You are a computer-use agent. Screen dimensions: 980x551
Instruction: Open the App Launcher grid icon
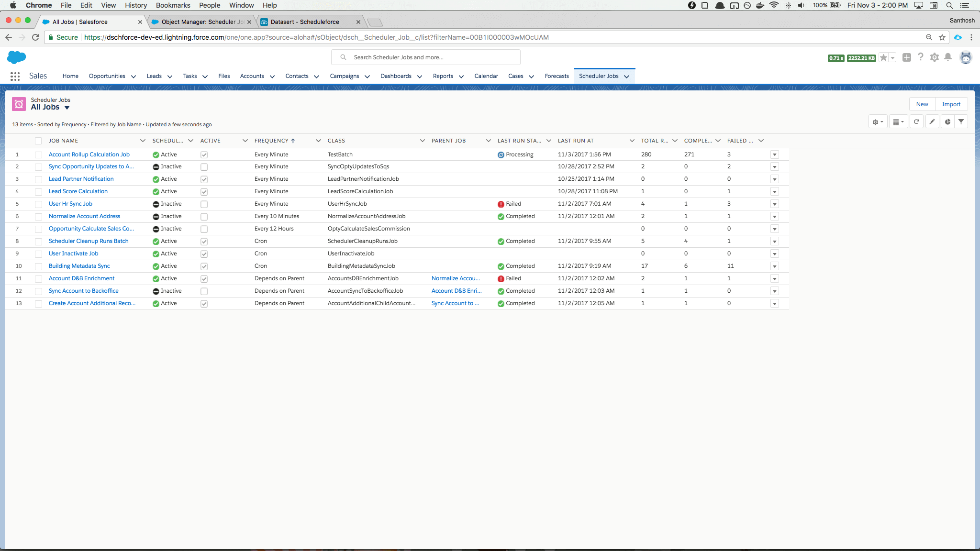pyautogui.click(x=15, y=76)
